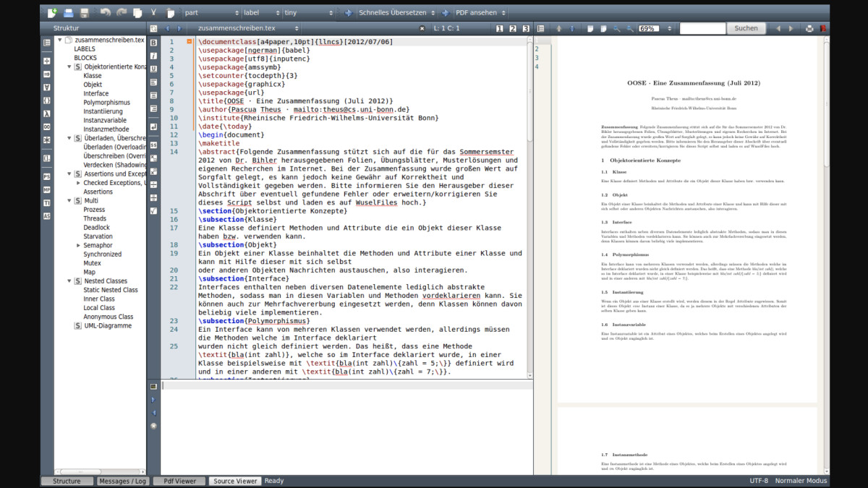Collapse the Objektorientierte Konzepte section in the tree

pos(69,67)
